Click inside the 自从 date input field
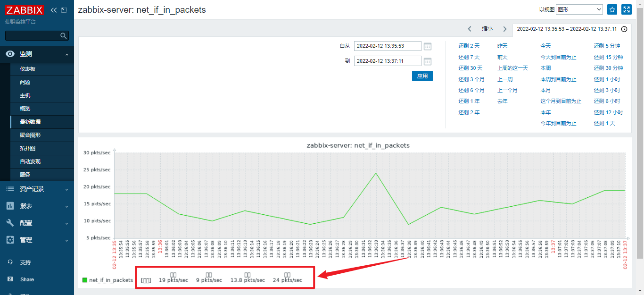644x295 pixels. click(x=388, y=46)
